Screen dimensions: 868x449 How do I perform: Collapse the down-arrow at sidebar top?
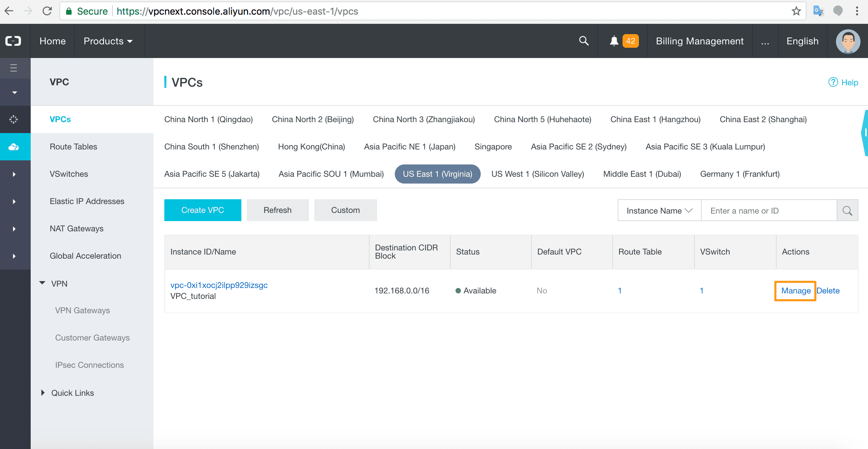click(x=14, y=92)
